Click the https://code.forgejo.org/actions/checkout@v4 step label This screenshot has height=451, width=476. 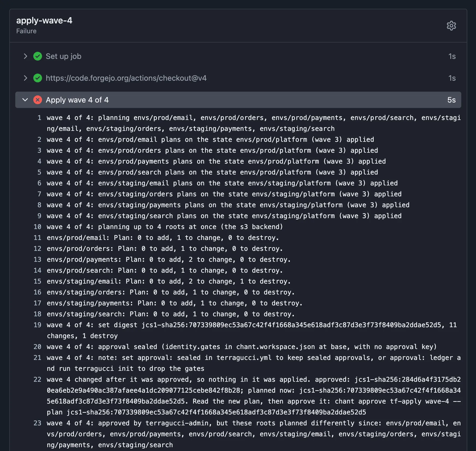click(126, 78)
